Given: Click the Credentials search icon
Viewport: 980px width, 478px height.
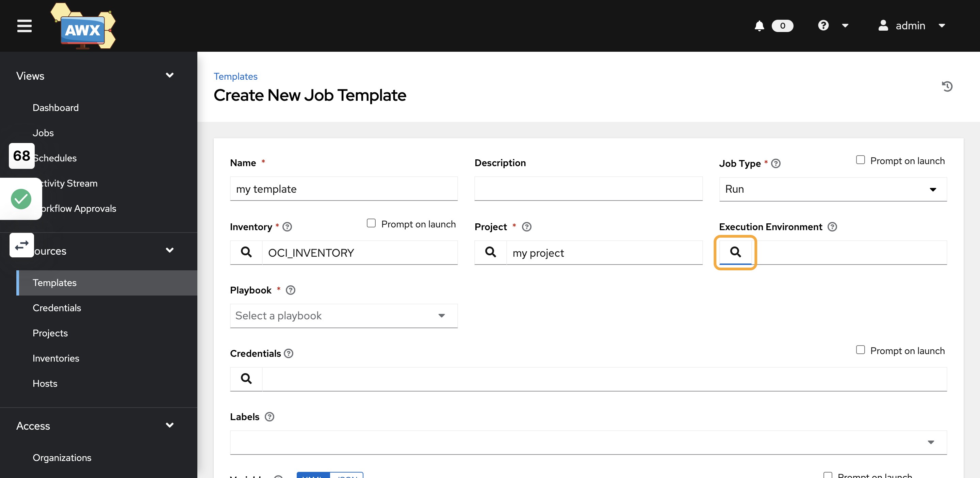Looking at the screenshot, I should (x=246, y=378).
